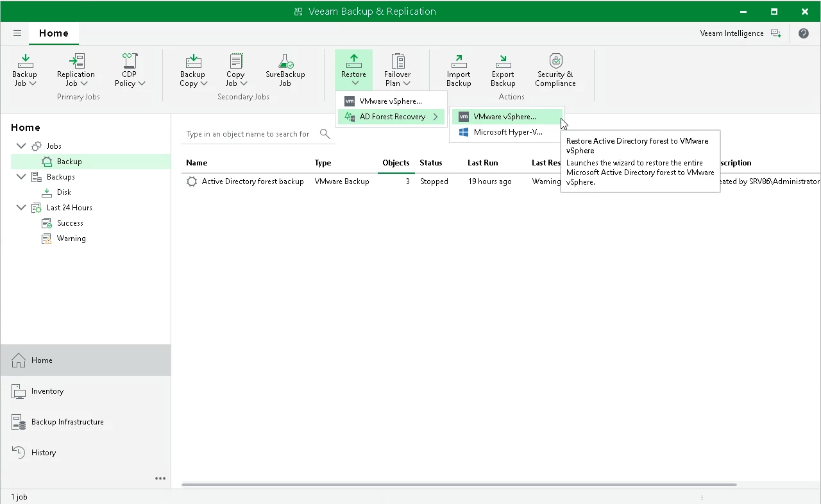Viewport: 821px width, 504px height.
Task: Click the Backup Infrastructure icon in navigation
Action: click(x=19, y=422)
